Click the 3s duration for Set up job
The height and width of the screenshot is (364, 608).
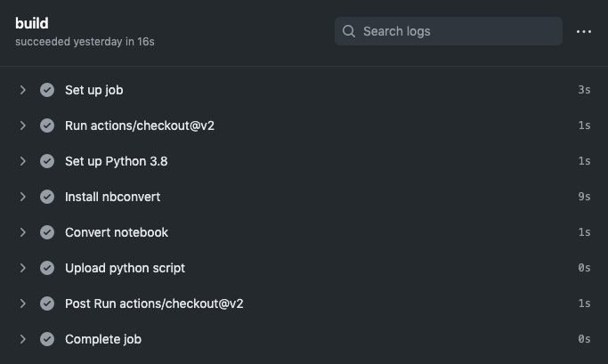point(584,90)
